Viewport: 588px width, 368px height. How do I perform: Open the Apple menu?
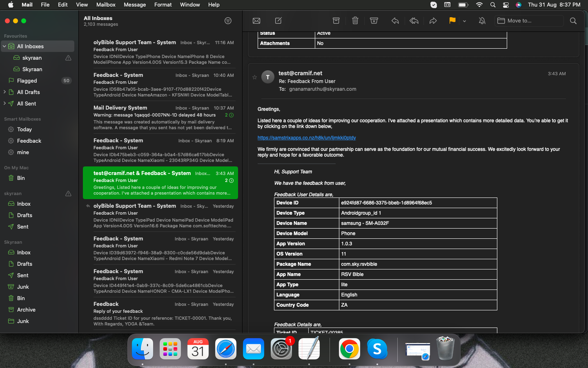pyautogui.click(x=11, y=4)
